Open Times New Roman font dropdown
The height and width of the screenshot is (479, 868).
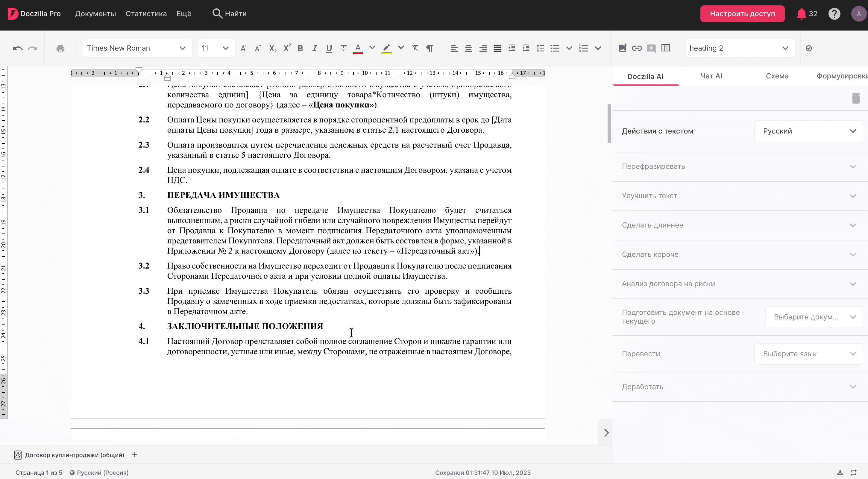pos(137,48)
